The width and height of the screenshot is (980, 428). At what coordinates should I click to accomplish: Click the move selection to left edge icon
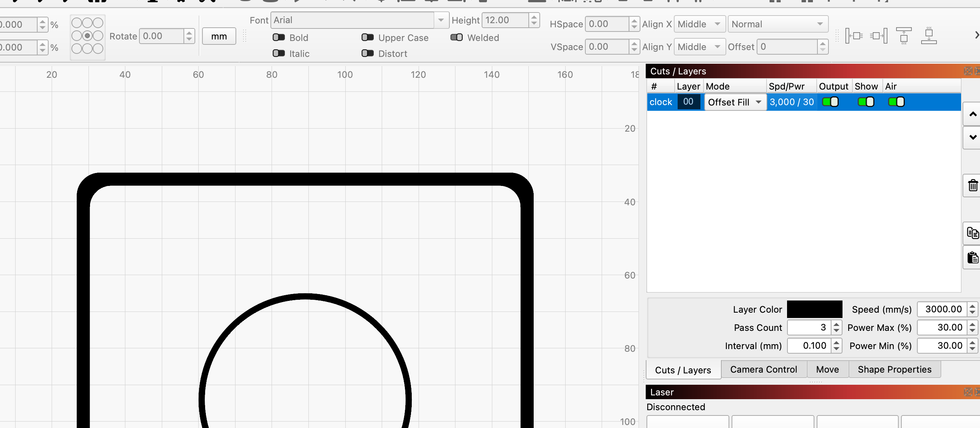pyautogui.click(x=854, y=36)
